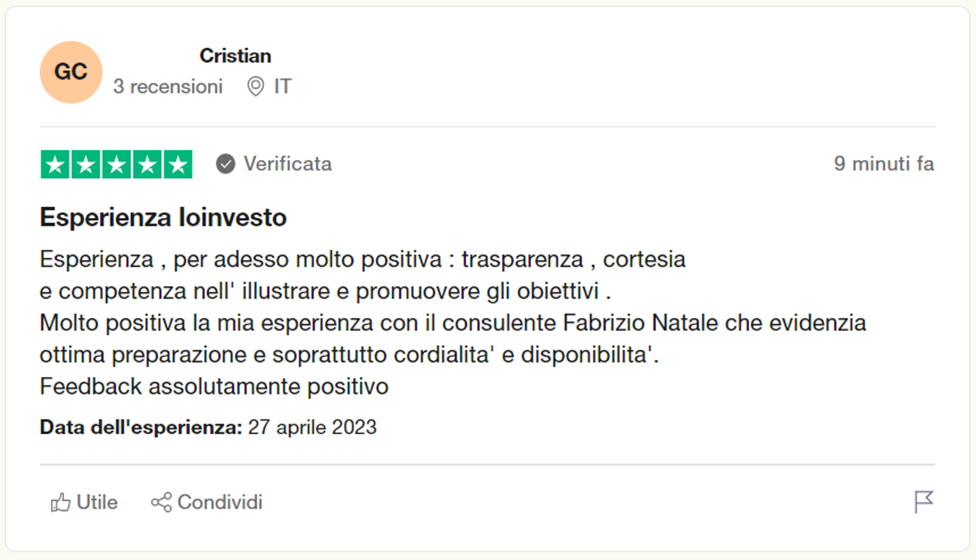
Task: Click the IT country label
Action: tap(283, 86)
